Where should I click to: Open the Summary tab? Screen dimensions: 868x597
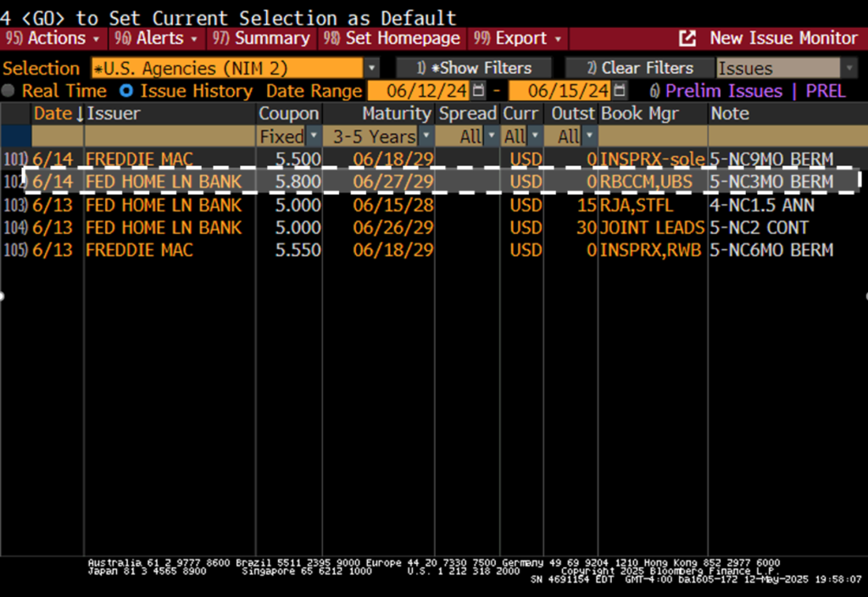coord(261,38)
